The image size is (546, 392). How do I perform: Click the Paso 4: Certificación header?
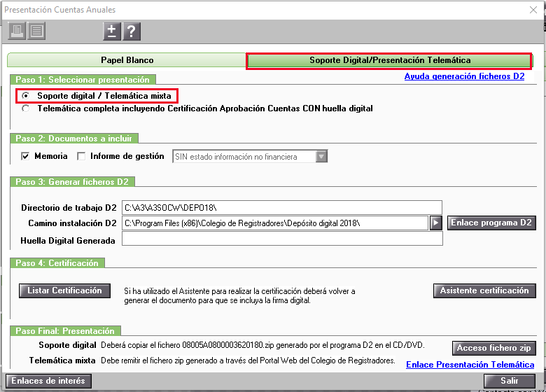tap(57, 262)
